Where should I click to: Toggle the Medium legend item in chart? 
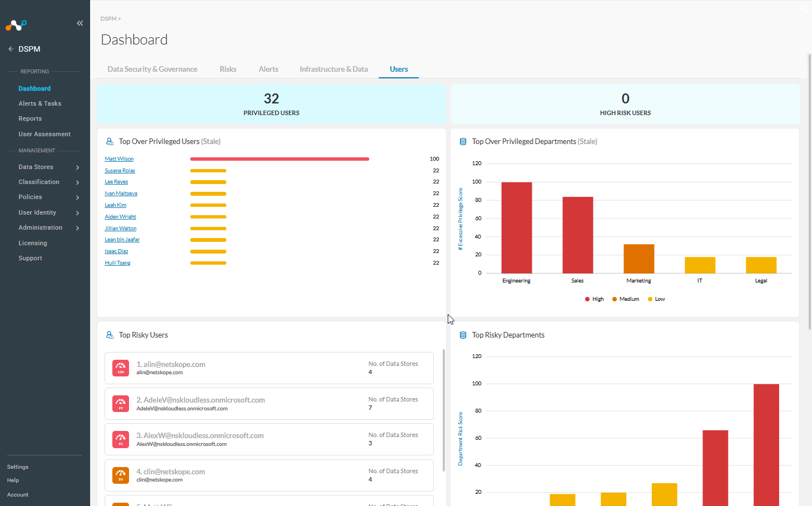(626, 299)
